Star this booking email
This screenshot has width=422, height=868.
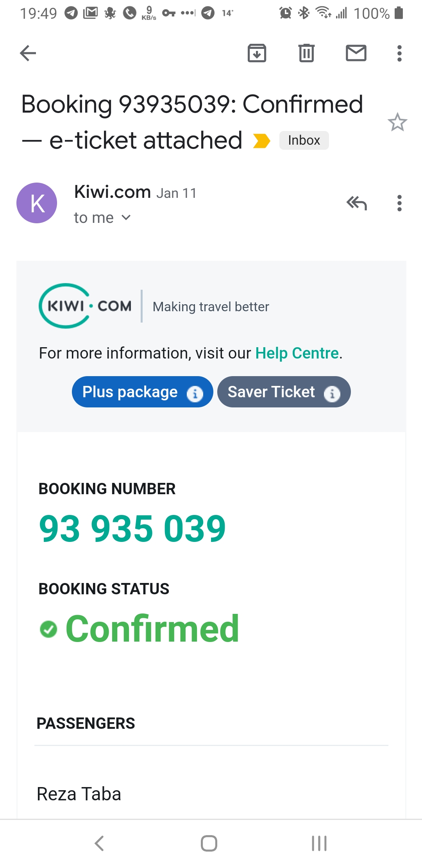click(x=397, y=122)
